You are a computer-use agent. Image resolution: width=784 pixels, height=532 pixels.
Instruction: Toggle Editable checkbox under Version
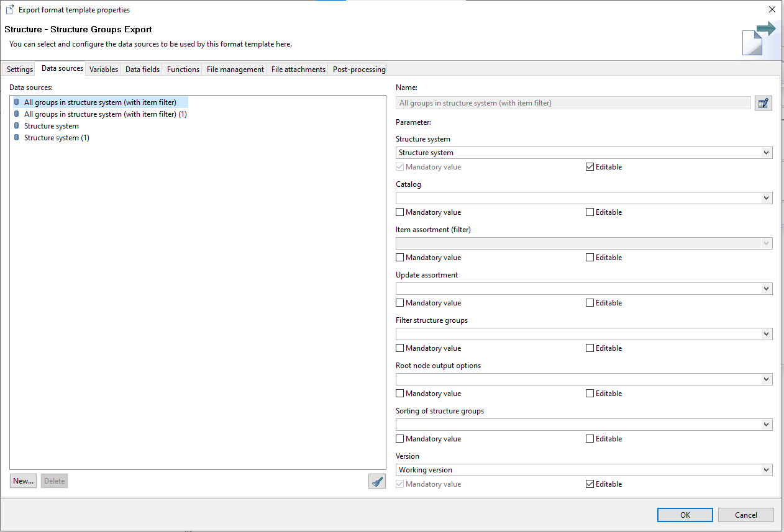point(590,484)
